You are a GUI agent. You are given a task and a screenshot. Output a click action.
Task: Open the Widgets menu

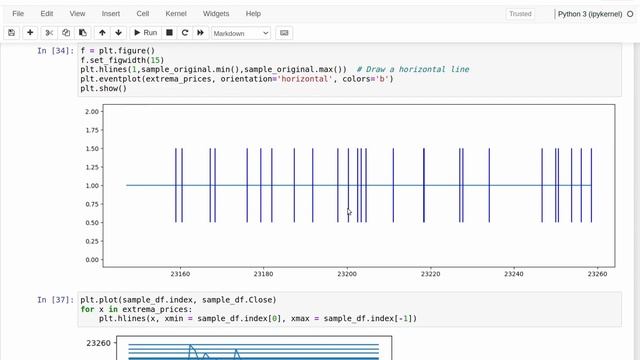tap(216, 13)
